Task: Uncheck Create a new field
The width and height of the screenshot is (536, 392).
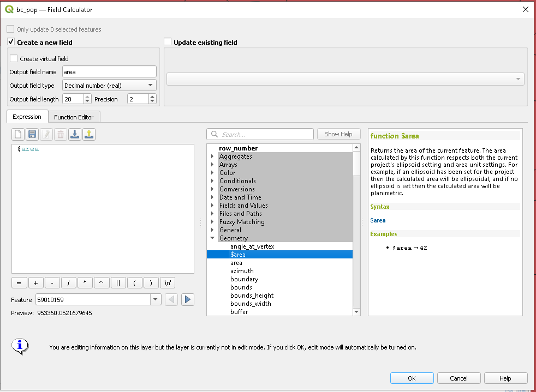Action: click(11, 42)
